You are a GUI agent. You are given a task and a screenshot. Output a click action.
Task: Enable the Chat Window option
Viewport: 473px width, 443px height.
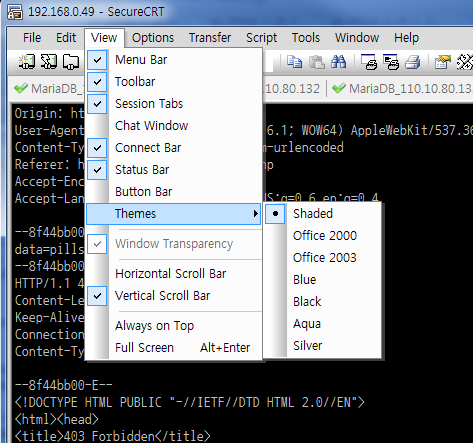point(173,126)
